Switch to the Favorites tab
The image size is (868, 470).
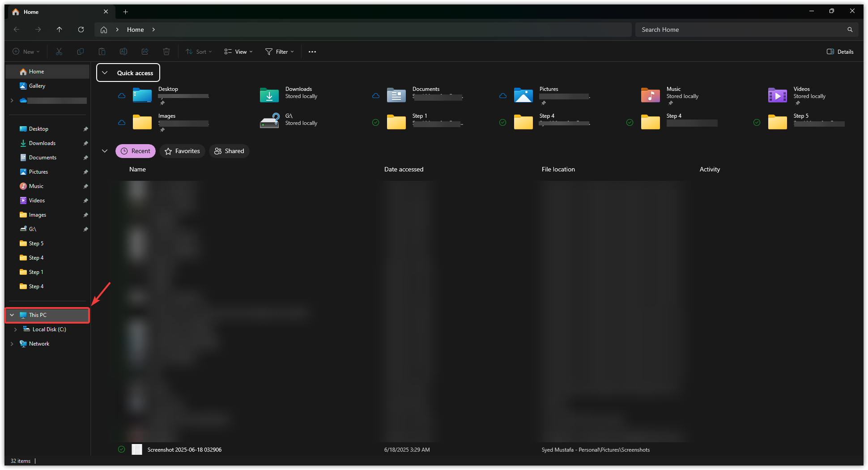pyautogui.click(x=182, y=151)
